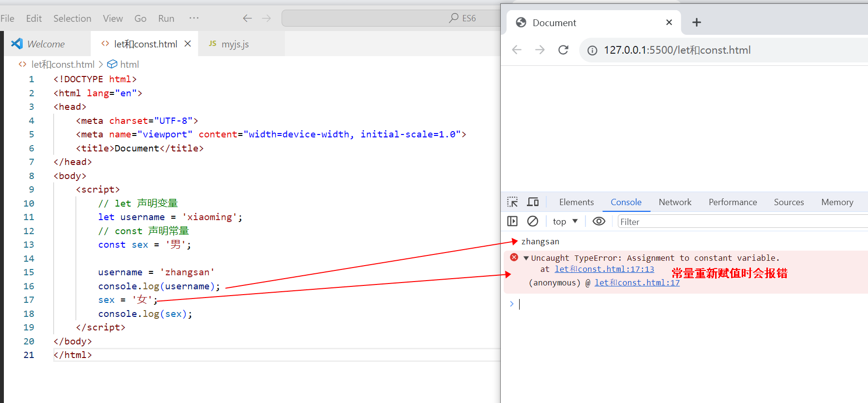Click line number 17 in the gutter
The image size is (868, 403).
pos(29,300)
